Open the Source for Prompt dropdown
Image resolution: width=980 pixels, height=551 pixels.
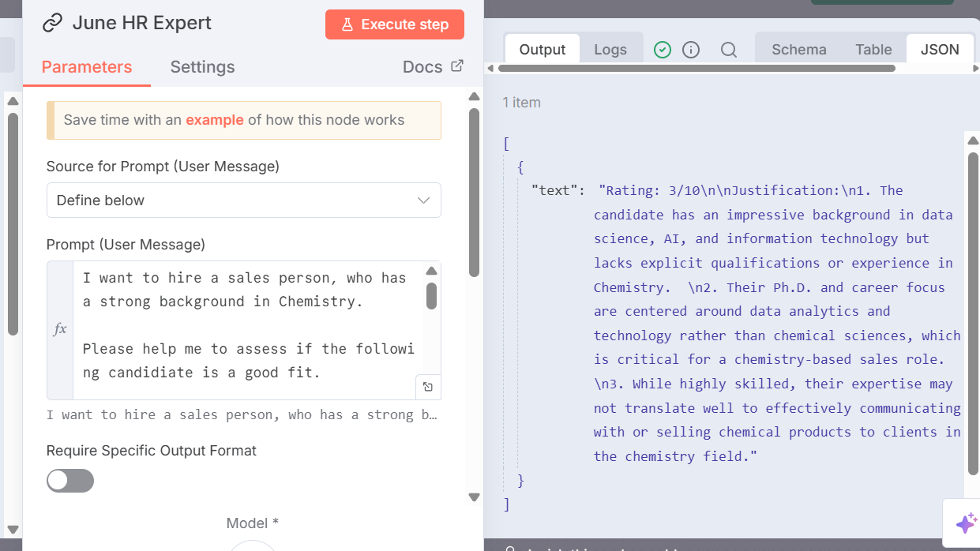coord(243,200)
